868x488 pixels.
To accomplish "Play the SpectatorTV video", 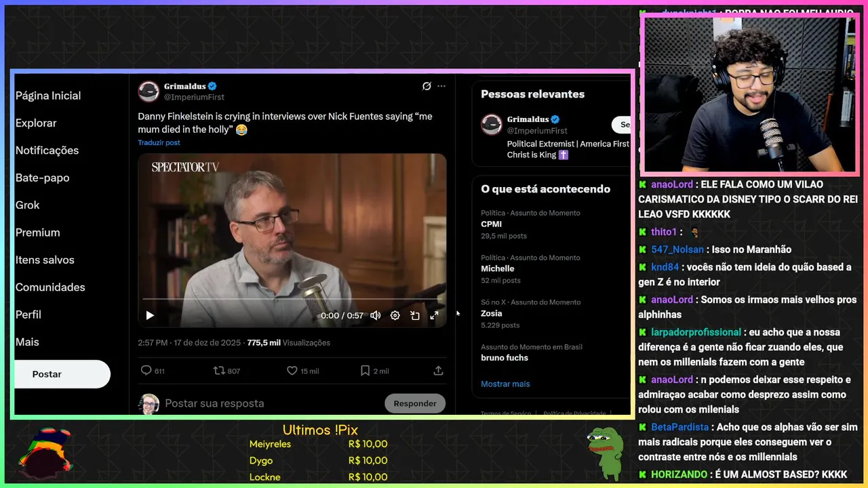I will click(x=150, y=315).
